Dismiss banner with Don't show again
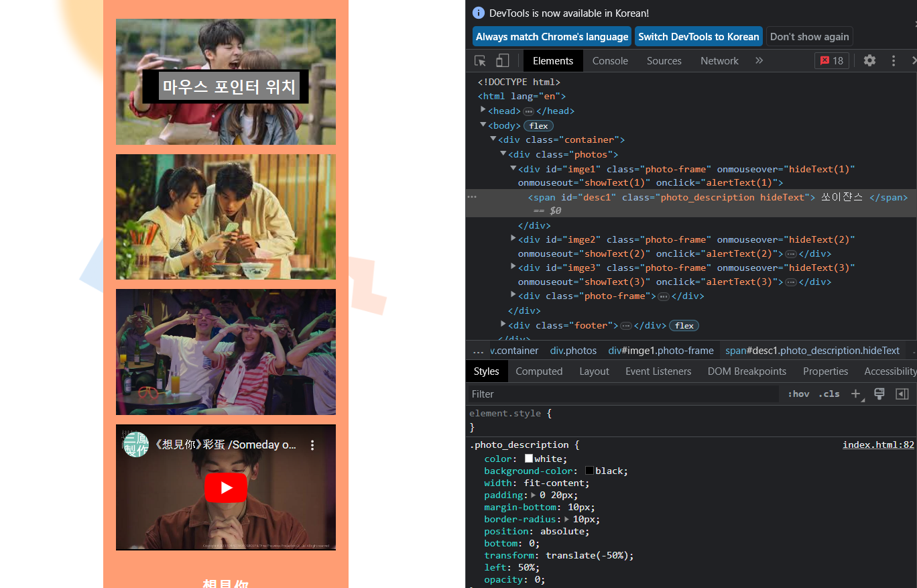Screen dimensions: 917x588 809,37
